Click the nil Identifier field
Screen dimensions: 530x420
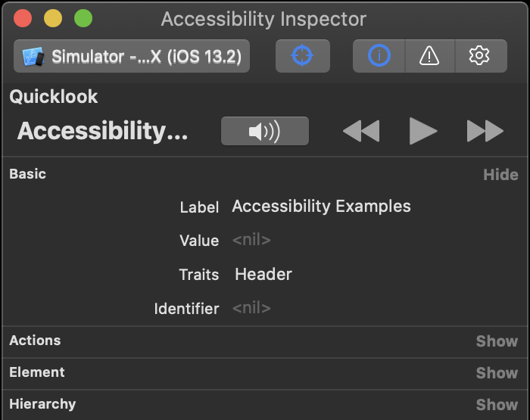[x=251, y=309]
